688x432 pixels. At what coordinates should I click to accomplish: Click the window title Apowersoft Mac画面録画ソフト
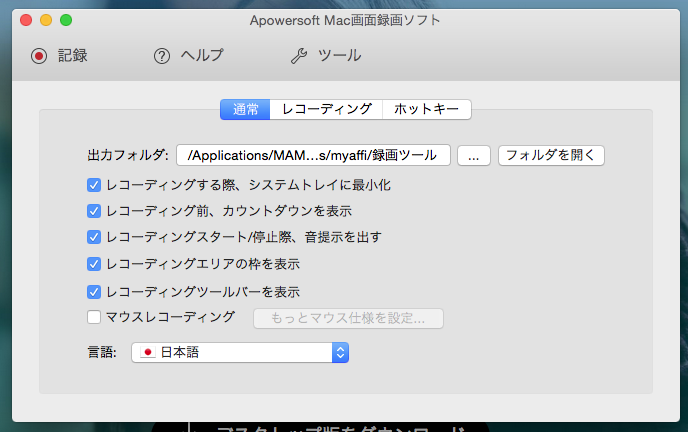coord(345,20)
